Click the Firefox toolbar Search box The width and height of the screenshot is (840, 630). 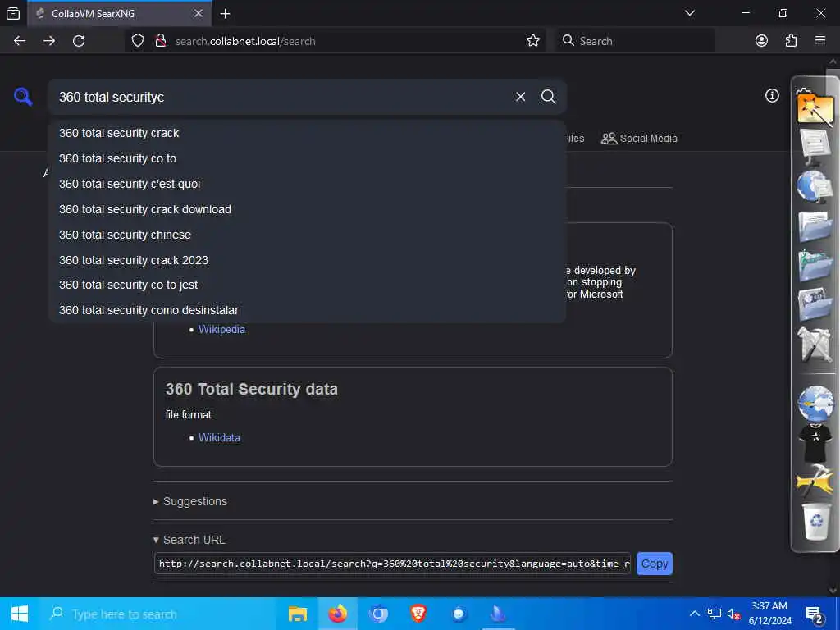[635, 41]
